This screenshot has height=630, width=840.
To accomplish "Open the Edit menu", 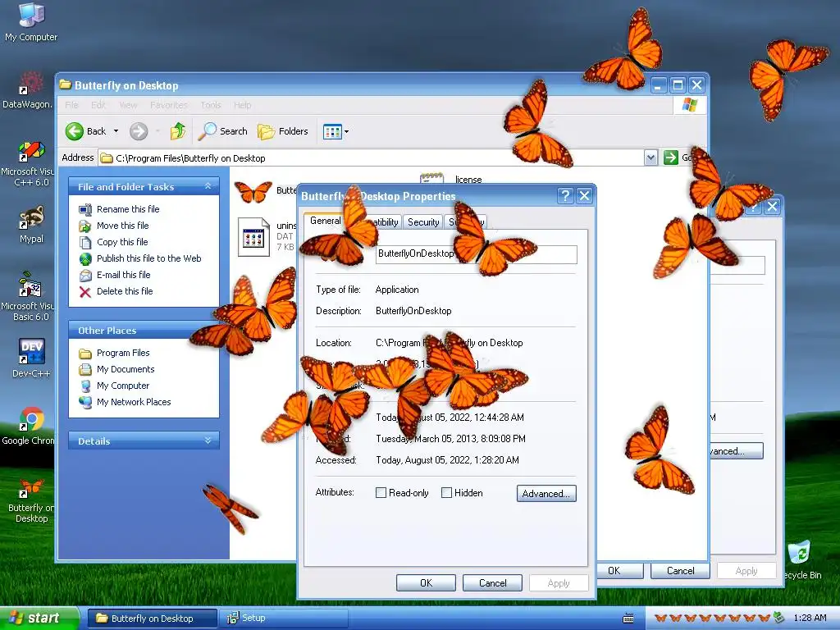I will click(98, 105).
